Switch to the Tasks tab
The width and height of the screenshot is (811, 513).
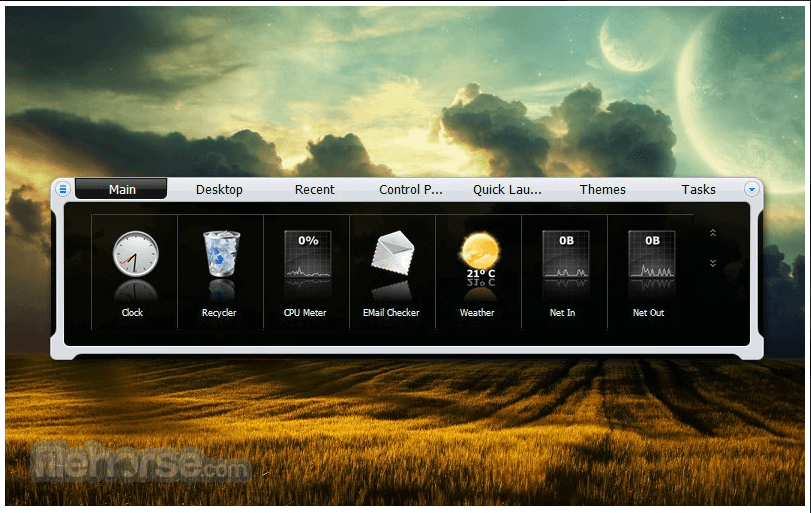pyautogui.click(x=699, y=190)
